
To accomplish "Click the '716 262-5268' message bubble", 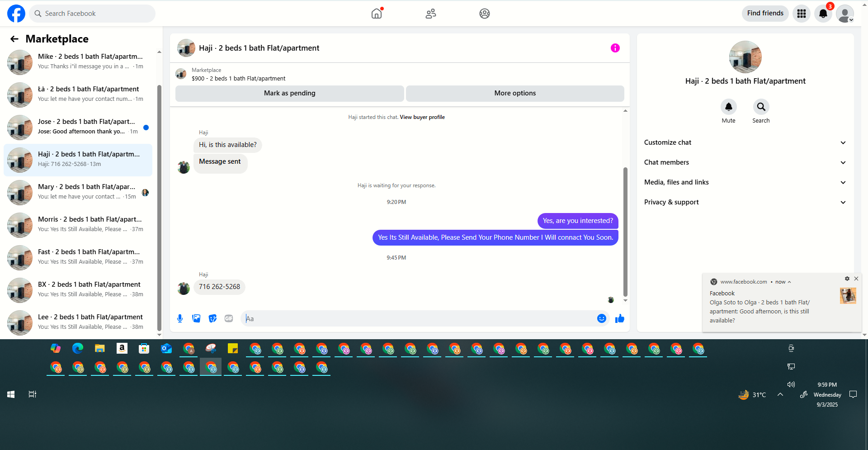I will (x=219, y=287).
